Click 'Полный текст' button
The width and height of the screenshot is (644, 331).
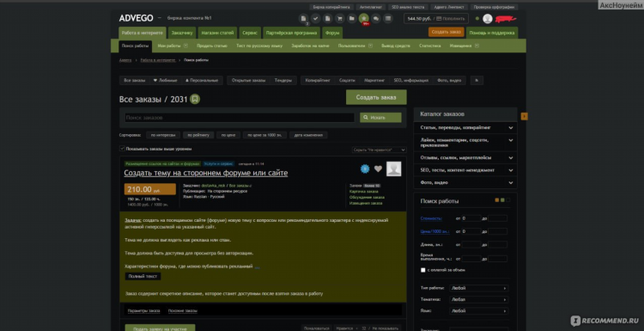coord(143,277)
